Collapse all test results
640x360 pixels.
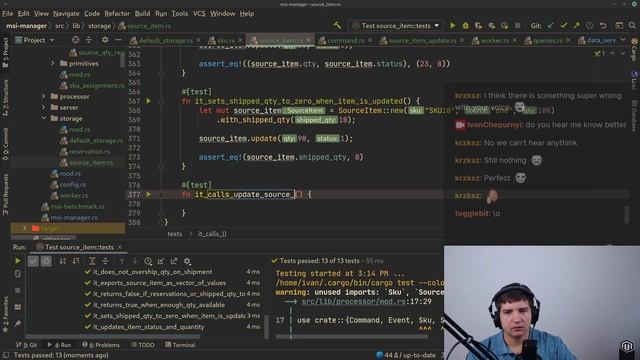(x=105, y=261)
